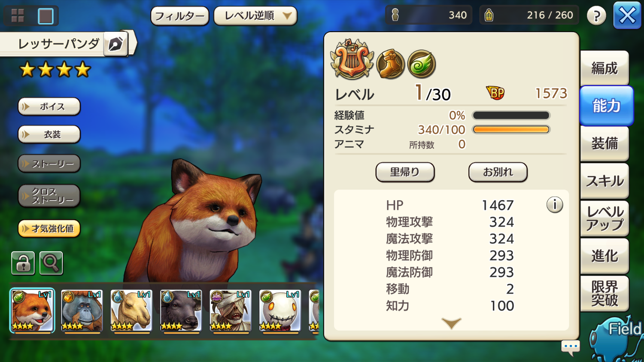Image resolution: width=644 pixels, height=362 pixels.
Task: Open the help question mark
Action: point(596,16)
